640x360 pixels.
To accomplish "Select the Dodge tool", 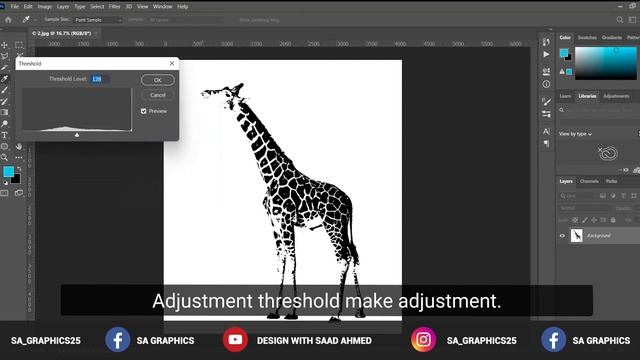I will (4, 124).
